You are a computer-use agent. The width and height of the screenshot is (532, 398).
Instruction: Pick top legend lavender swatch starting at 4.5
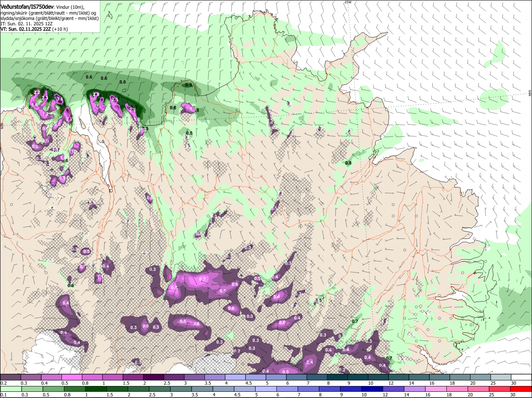[256, 377]
